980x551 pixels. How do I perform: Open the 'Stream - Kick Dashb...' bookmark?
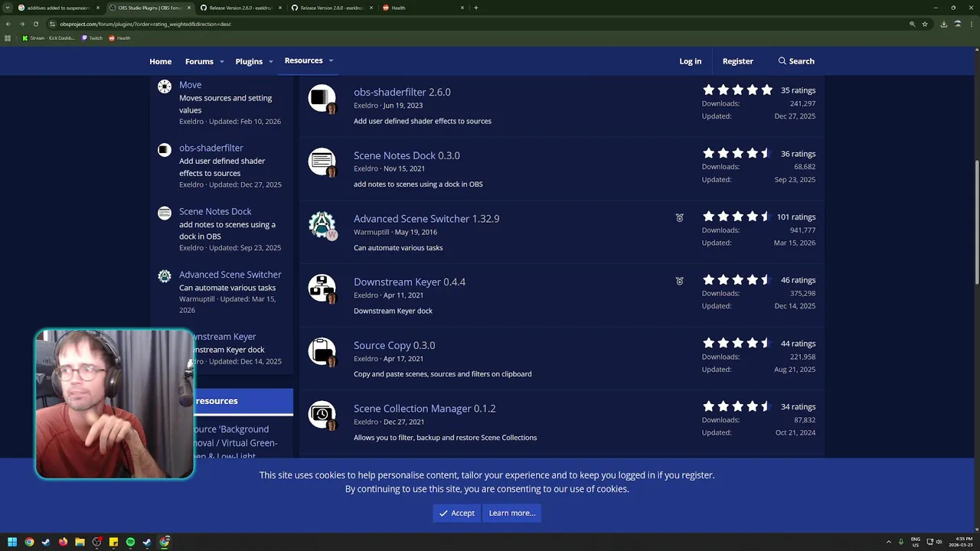coord(48,37)
